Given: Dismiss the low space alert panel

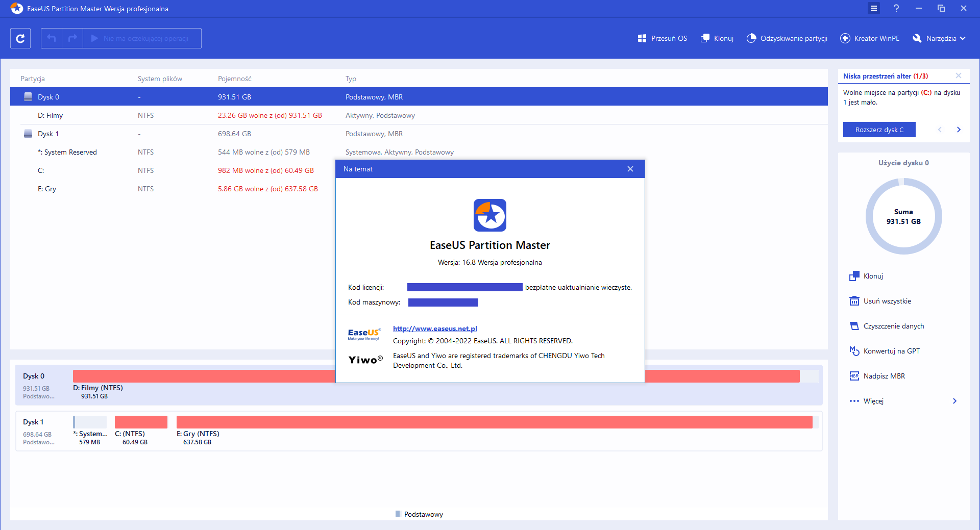Looking at the screenshot, I should (x=959, y=75).
